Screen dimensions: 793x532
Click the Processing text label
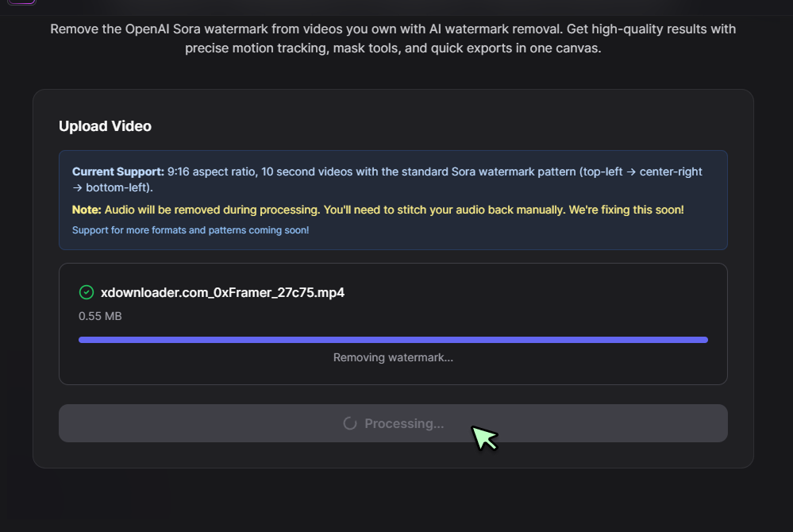(x=405, y=423)
